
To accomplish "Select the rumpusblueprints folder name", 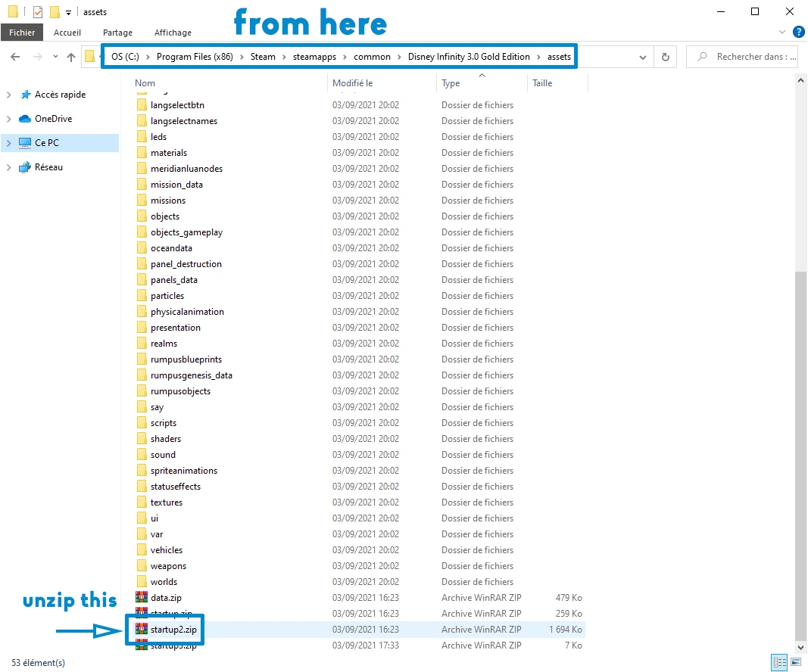I will point(186,359).
